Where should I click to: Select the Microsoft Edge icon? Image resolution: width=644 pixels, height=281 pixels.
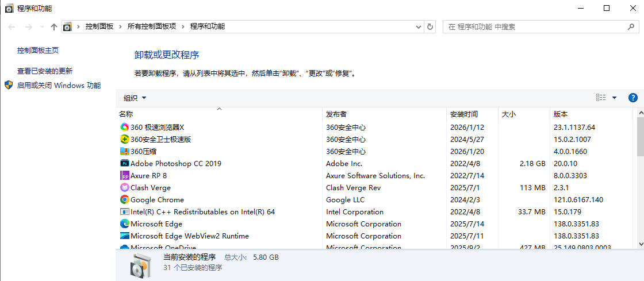pos(124,224)
